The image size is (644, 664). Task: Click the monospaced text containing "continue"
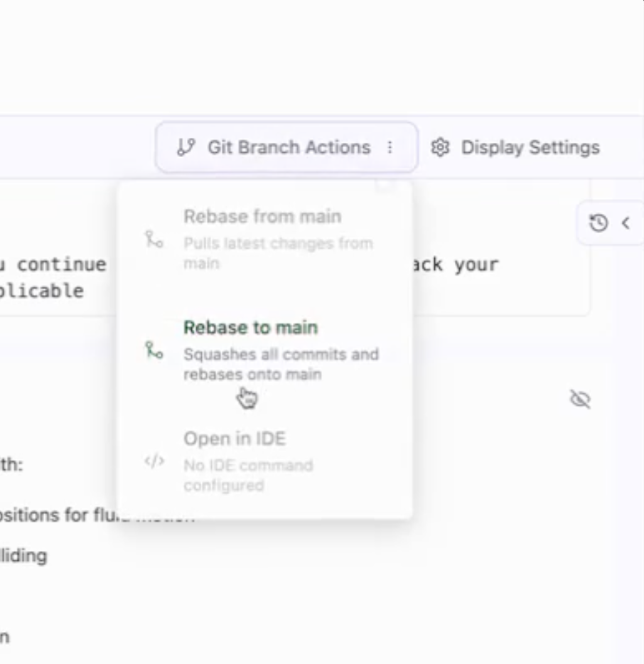(x=60, y=264)
